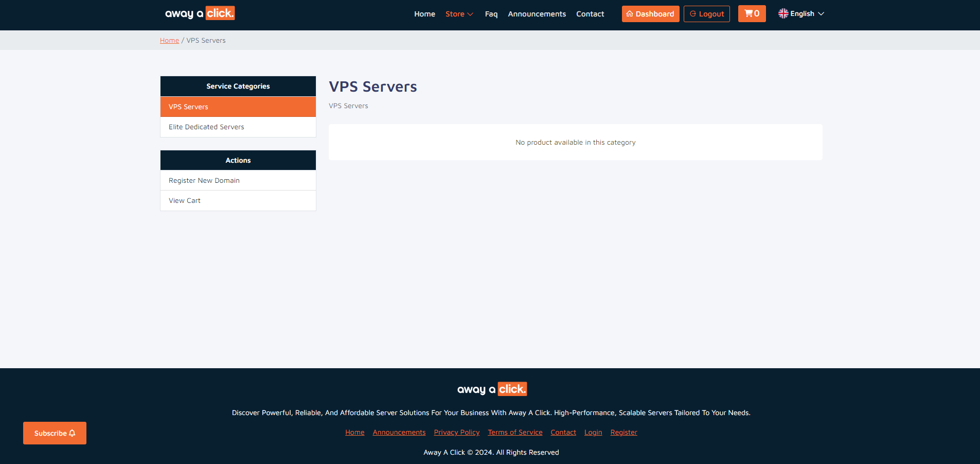The width and height of the screenshot is (980, 464).
Task: Go to Home in top navigation
Action: (424, 14)
